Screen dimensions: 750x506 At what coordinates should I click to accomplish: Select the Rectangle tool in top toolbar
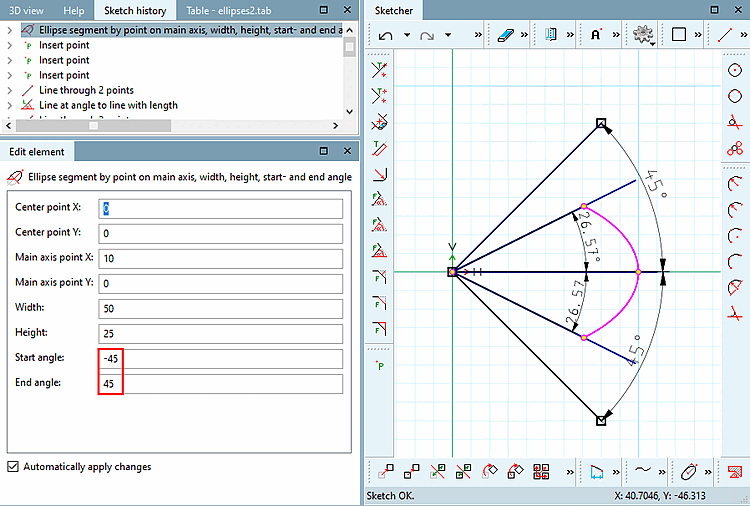click(679, 35)
